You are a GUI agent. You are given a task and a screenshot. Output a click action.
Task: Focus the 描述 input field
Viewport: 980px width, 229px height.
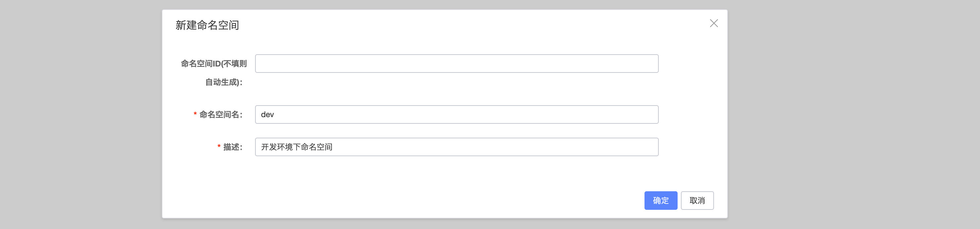pos(457,147)
